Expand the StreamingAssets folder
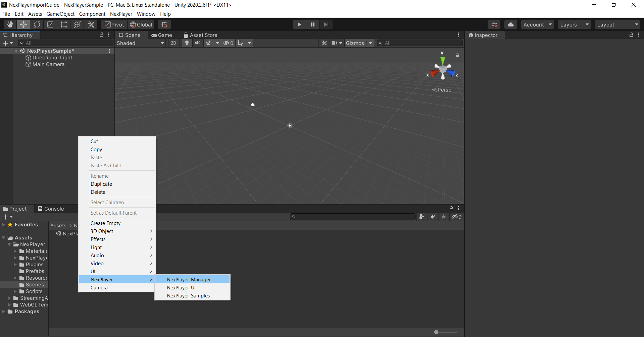 click(9, 298)
